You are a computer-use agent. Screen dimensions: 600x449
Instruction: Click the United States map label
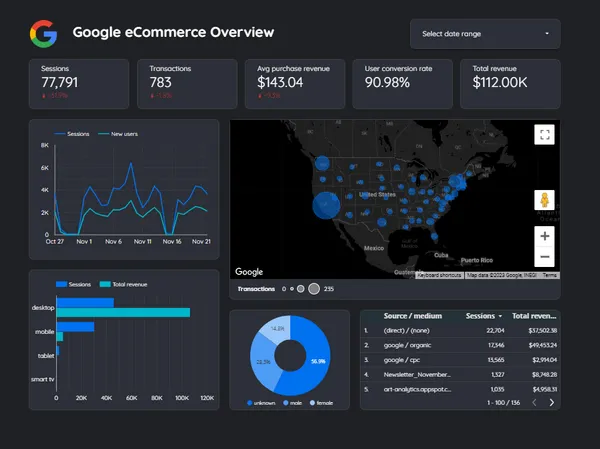pyautogui.click(x=377, y=194)
